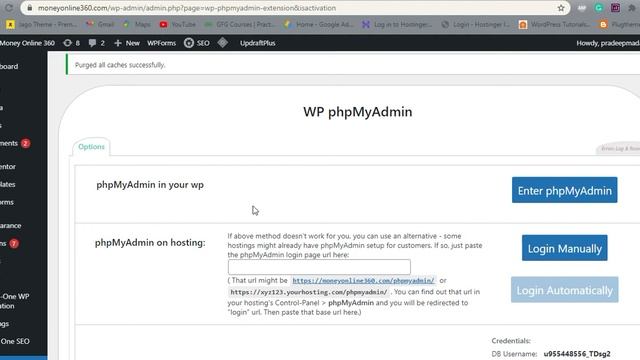
Task: Click the padlock icon in the address bar
Action: pos(30,8)
